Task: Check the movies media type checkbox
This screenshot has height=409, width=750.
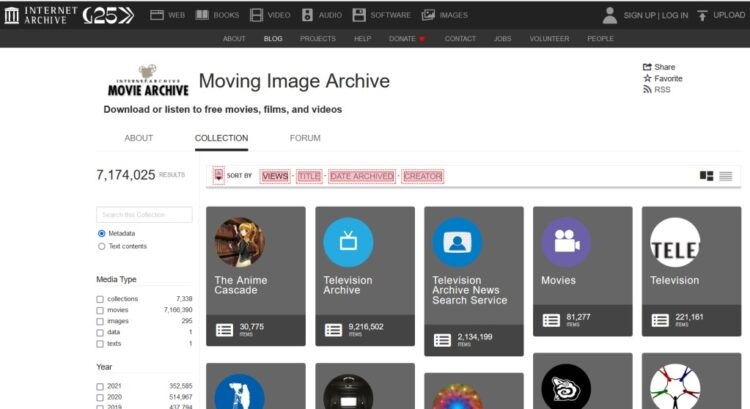Action: click(x=100, y=310)
